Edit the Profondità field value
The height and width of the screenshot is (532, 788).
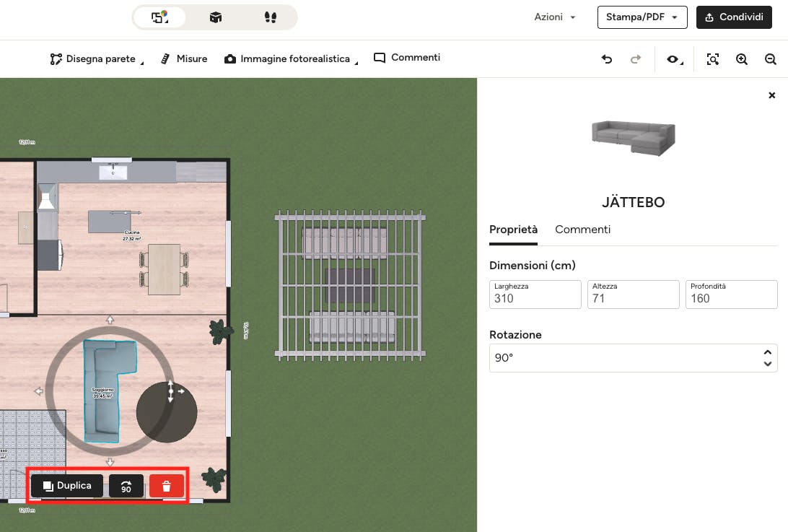[731, 295]
